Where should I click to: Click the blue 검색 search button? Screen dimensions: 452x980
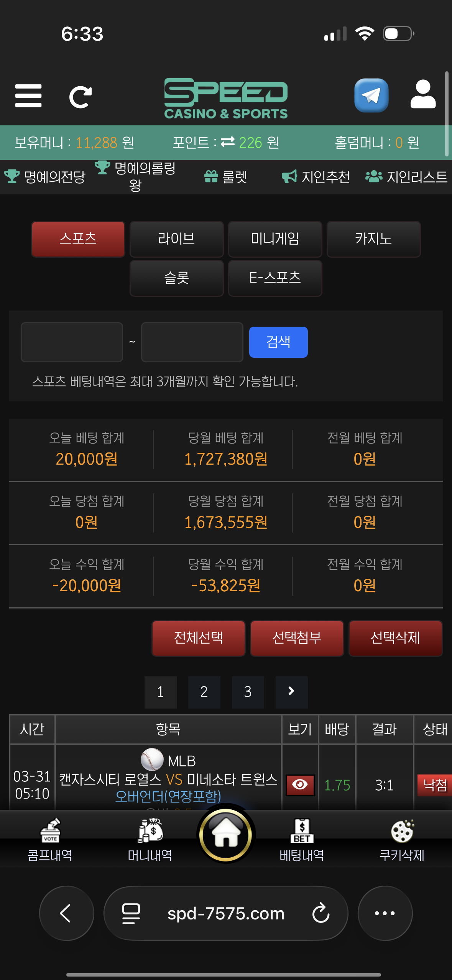278,342
